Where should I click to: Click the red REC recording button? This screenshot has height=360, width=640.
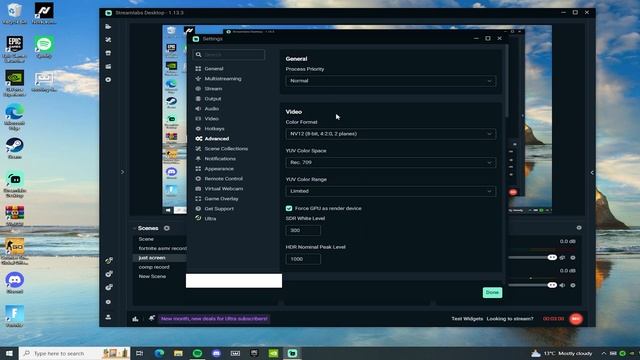tap(576, 319)
